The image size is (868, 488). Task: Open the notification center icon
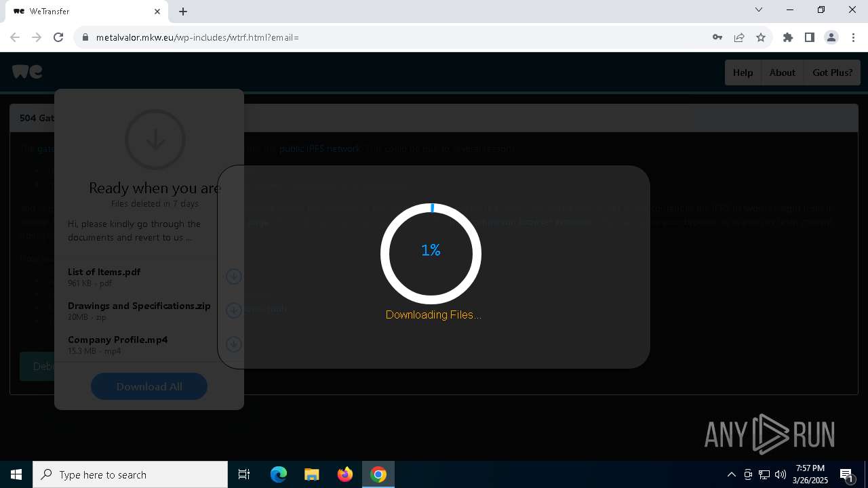tap(846, 474)
